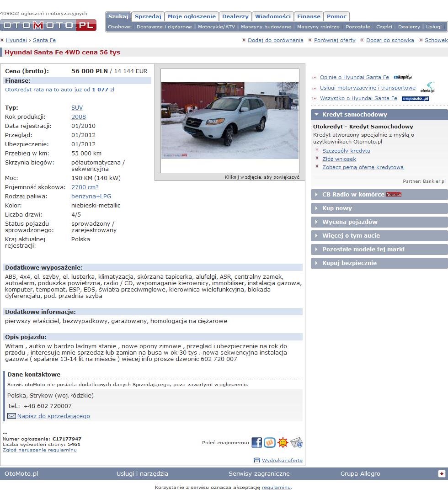Click Dodaj do porównania link
The height and width of the screenshot is (499, 448).
[275, 40]
